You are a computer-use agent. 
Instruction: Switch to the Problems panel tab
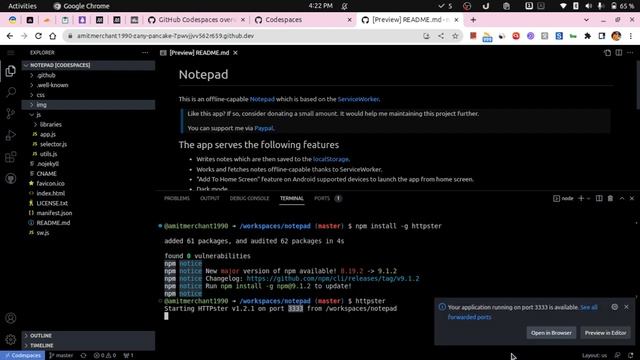177,198
